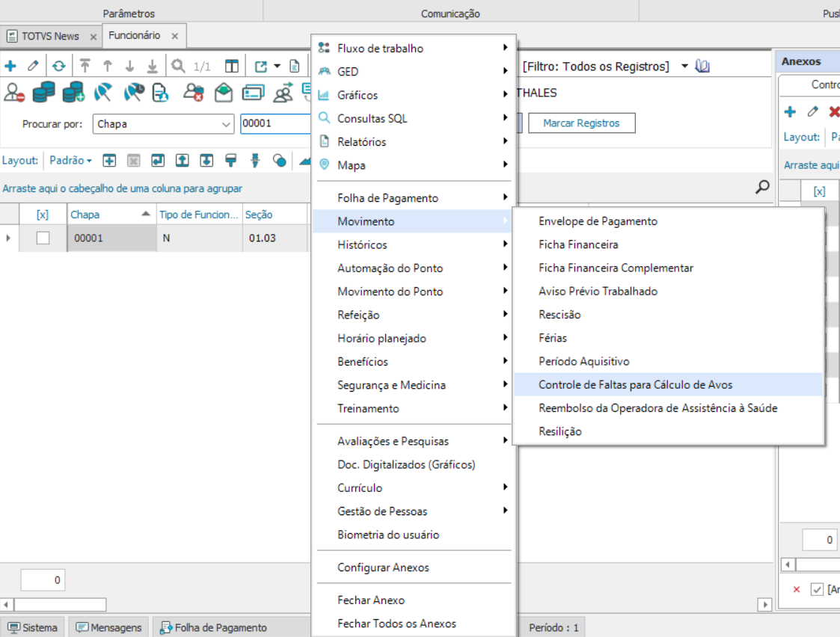Screen dimensions: 840x637
Task: Refresh the employee list
Action: click(59, 66)
